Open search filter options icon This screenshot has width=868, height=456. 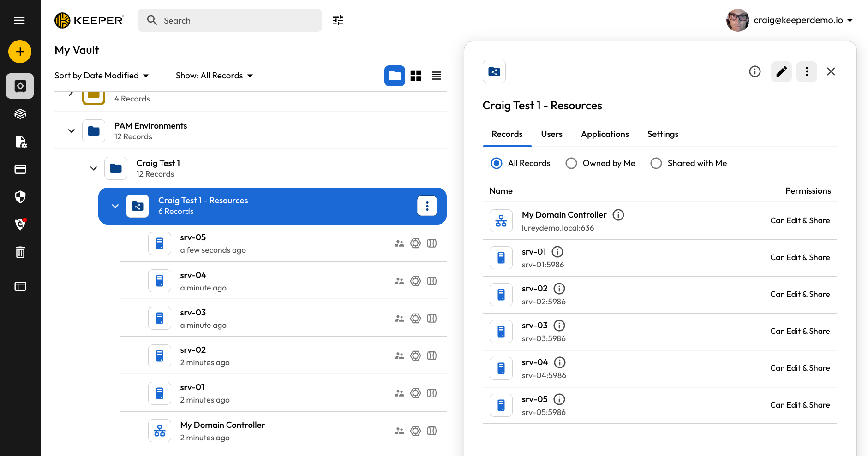click(x=338, y=20)
